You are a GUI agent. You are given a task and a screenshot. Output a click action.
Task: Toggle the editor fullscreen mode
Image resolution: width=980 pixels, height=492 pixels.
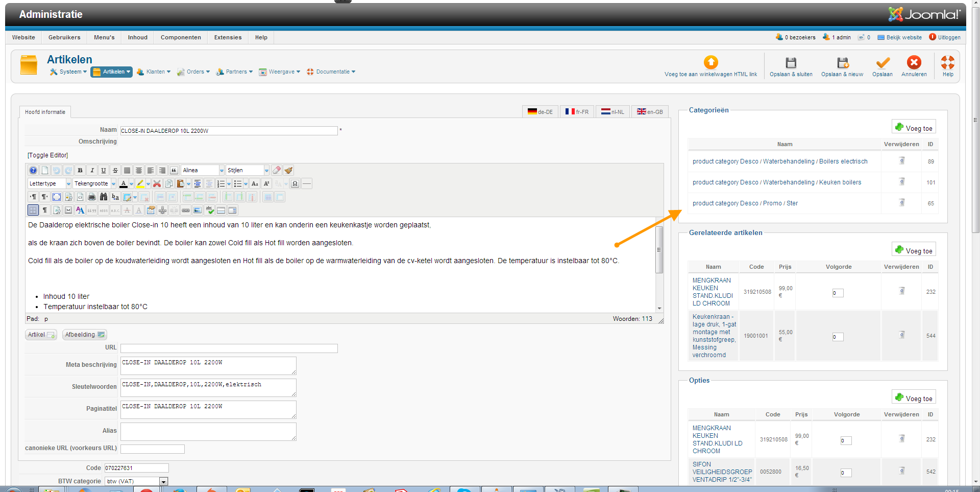57,197
